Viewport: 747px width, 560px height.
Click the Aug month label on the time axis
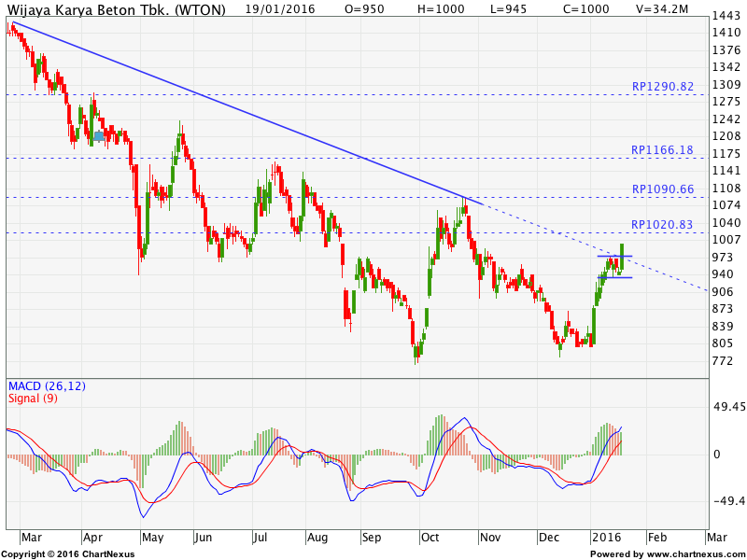point(317,538)
